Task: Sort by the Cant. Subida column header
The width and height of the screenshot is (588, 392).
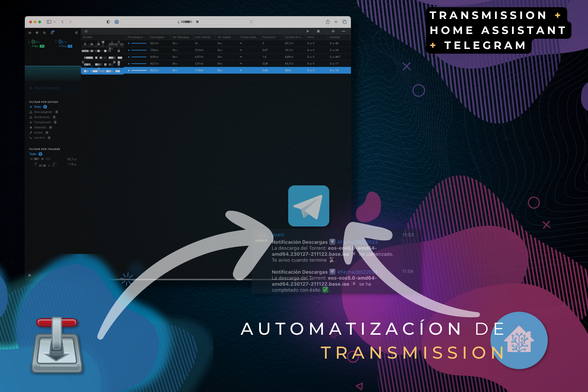Action: (x=204, y=37)
